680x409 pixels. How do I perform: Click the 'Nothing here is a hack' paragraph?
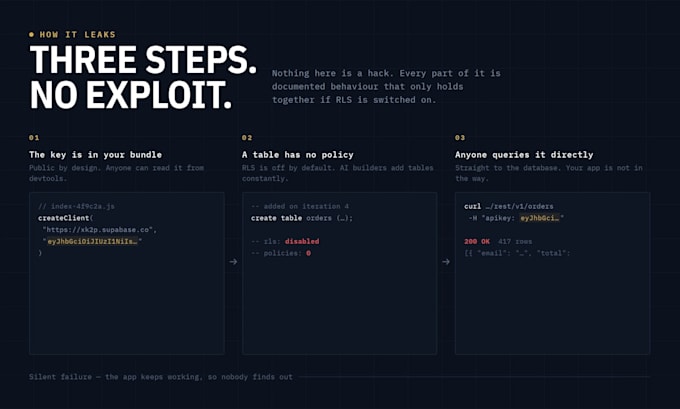[x=386, y=86]
